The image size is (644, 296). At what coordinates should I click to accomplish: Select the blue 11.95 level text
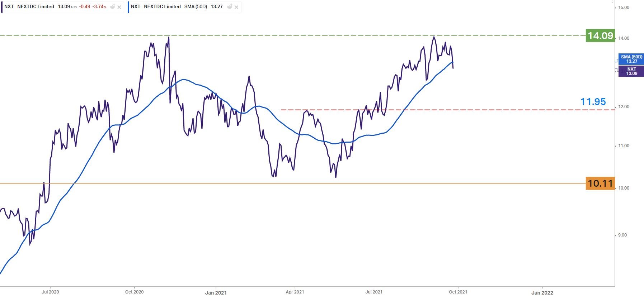coord(593,102)
